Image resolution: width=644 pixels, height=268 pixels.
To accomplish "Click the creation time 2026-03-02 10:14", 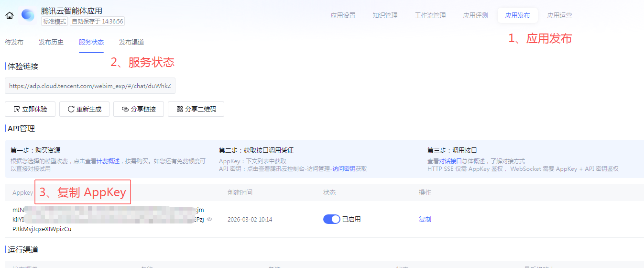I will (x=250, y=220).
